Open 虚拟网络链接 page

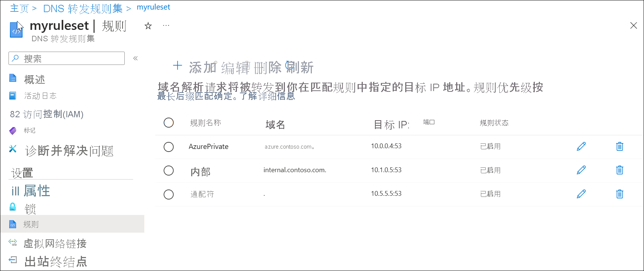point(55,243)
